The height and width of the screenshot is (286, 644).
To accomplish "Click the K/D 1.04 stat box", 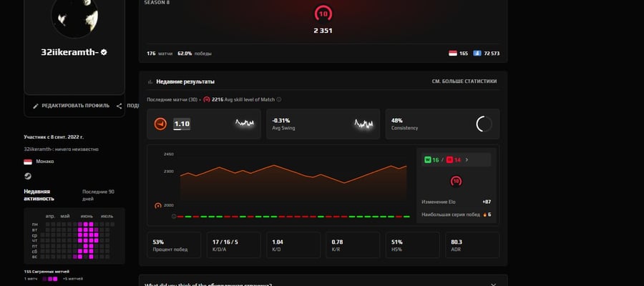I will (x=293, y=245).
